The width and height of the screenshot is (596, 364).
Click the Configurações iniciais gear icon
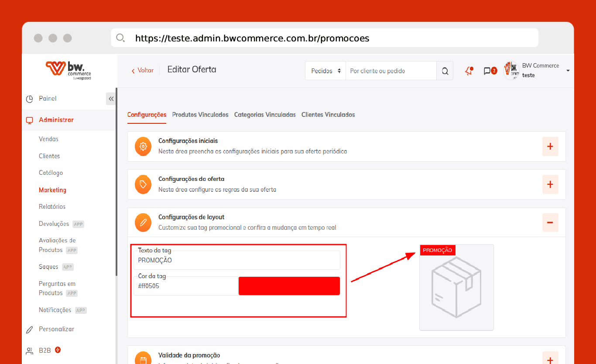(x=143, y=146)
